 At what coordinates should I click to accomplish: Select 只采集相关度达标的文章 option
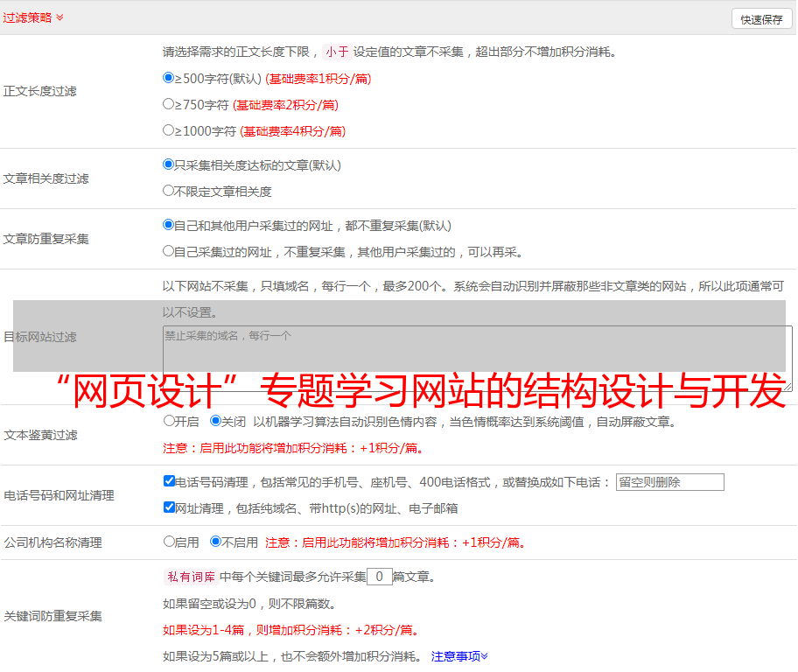pos(169,164)
